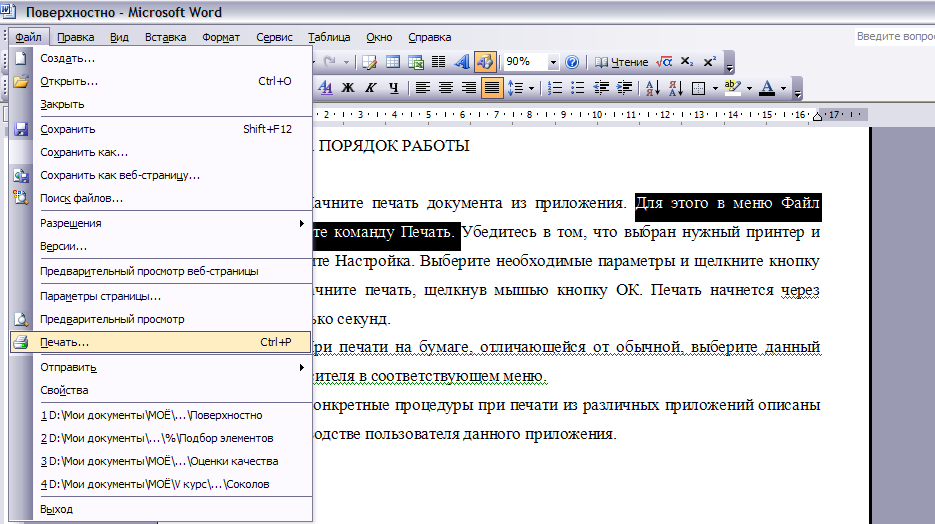Toggle Underline (Ч) formatting

[394, 88]
